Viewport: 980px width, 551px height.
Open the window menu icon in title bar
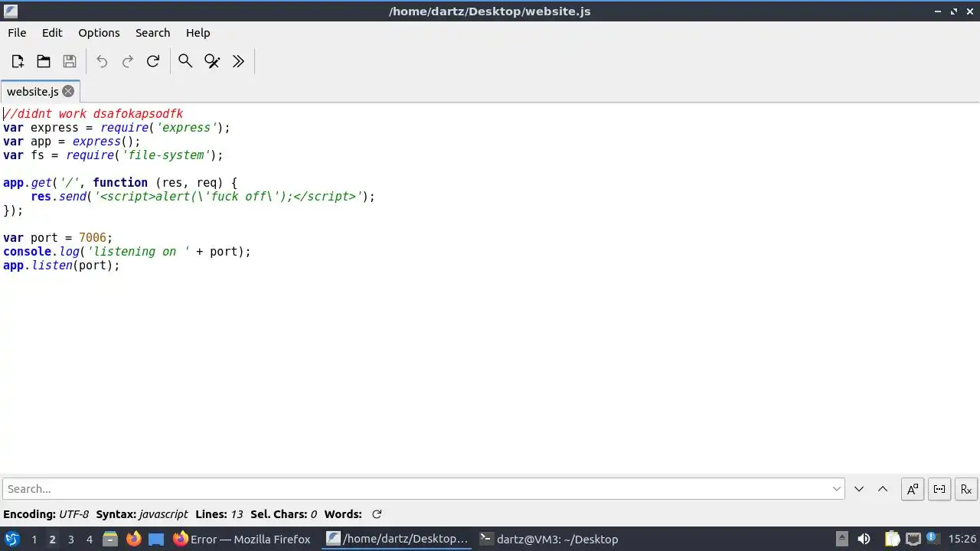(x=11, y=11)
